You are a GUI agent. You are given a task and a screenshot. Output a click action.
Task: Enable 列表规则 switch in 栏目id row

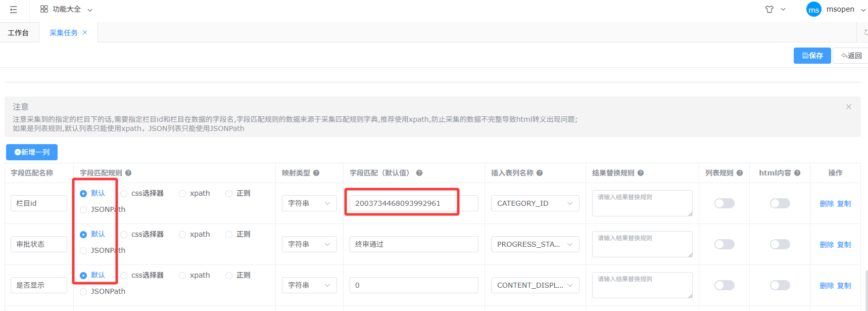coord(724,203)
